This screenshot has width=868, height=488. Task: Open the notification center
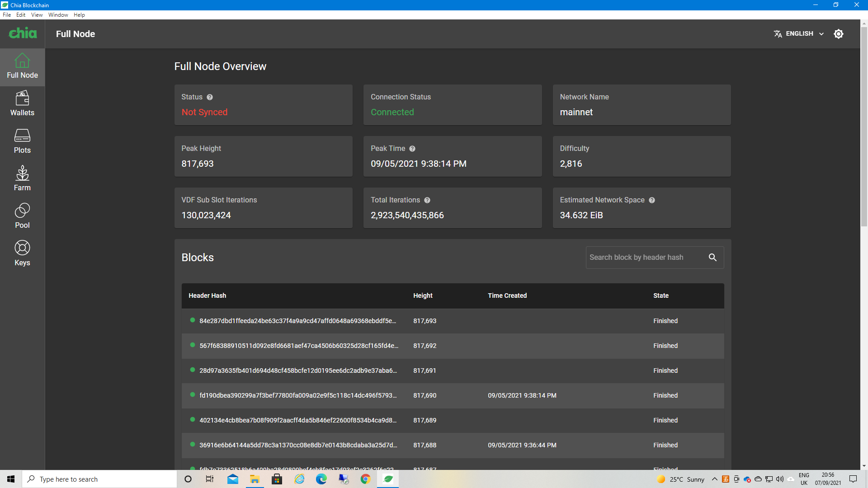point(853,479)
